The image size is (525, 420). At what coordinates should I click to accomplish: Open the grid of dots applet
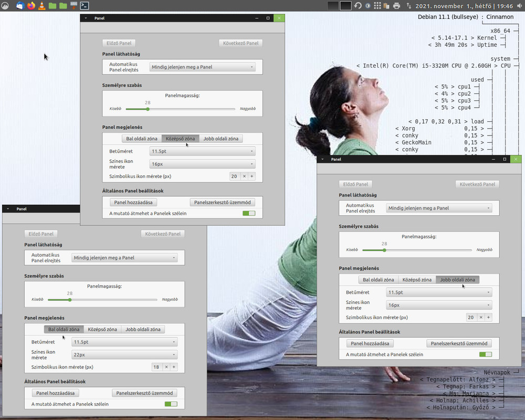click(377, 6)
